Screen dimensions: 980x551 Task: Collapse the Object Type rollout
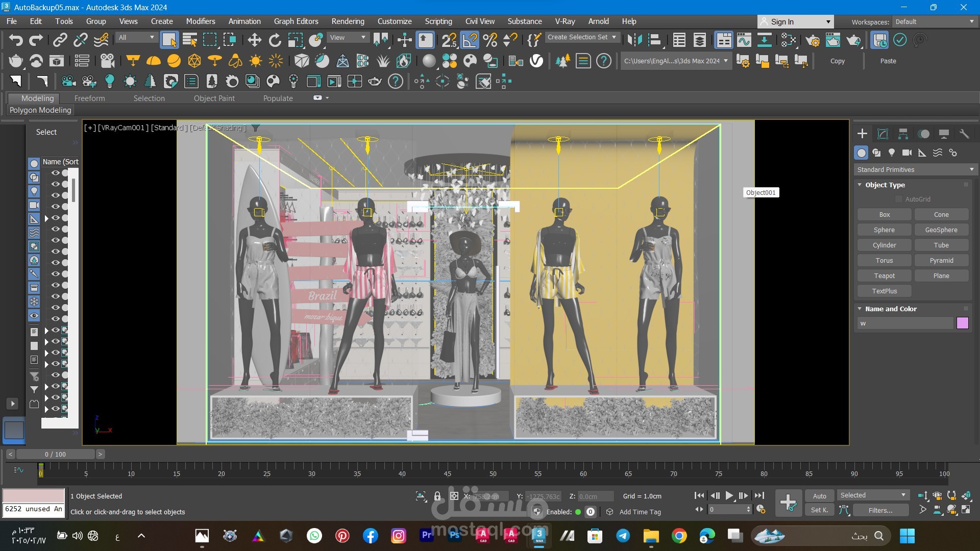pyautogui.click(x=885, y=185)
